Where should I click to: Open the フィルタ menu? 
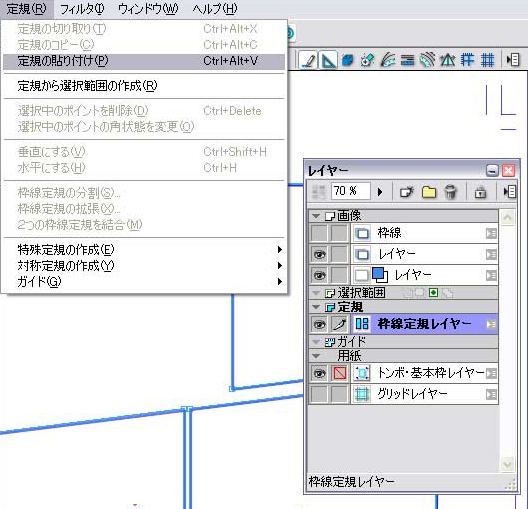coord(82,9)
